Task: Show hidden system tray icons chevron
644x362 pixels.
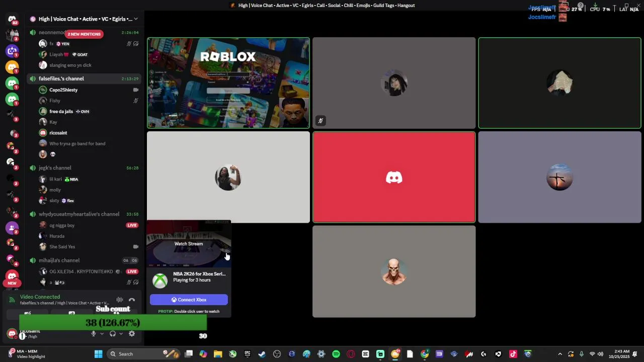Action: point(559,354)
